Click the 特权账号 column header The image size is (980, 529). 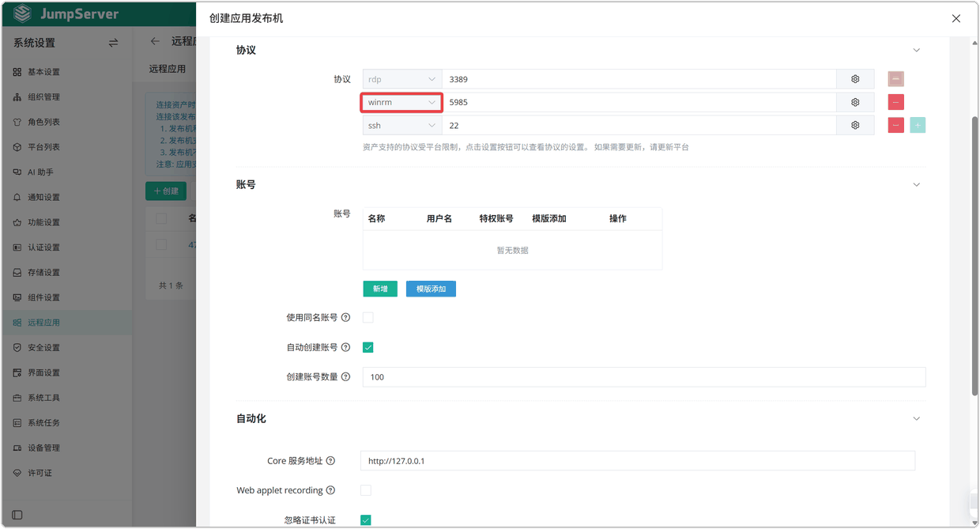tap(496, 219)
